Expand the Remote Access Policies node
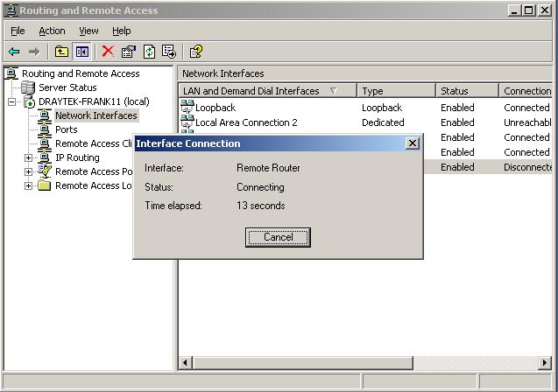This screenshot has width=558, height=392. coord(28,172)
